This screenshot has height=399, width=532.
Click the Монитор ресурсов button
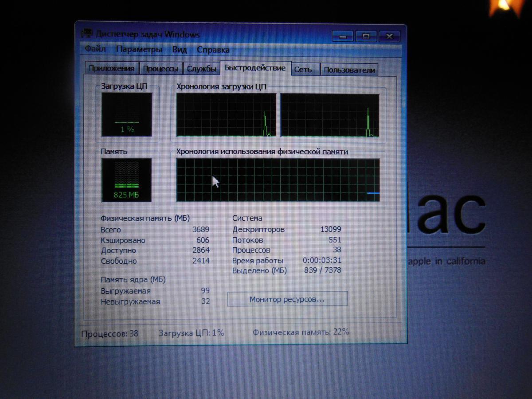point(287,299)
